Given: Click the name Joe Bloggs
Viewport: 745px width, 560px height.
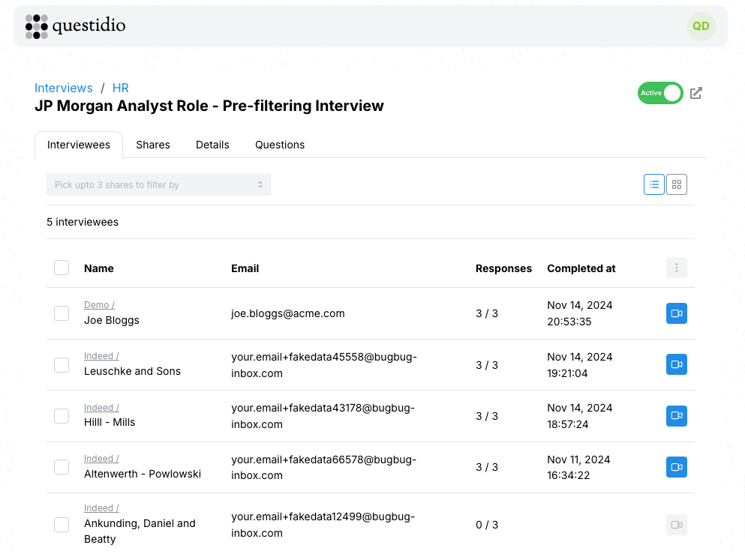Looking at the screenshot, I should [112, 320].
